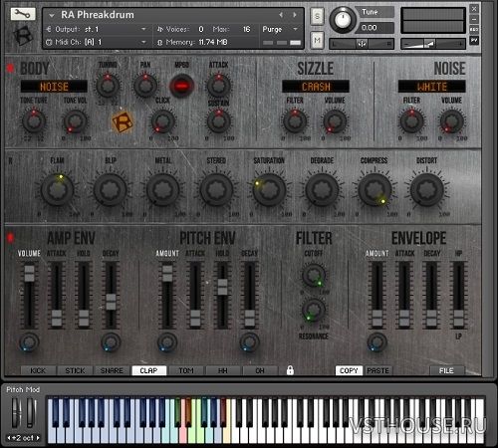
Task: Adjust the BODY Attack knob
Action: point(219,86)
